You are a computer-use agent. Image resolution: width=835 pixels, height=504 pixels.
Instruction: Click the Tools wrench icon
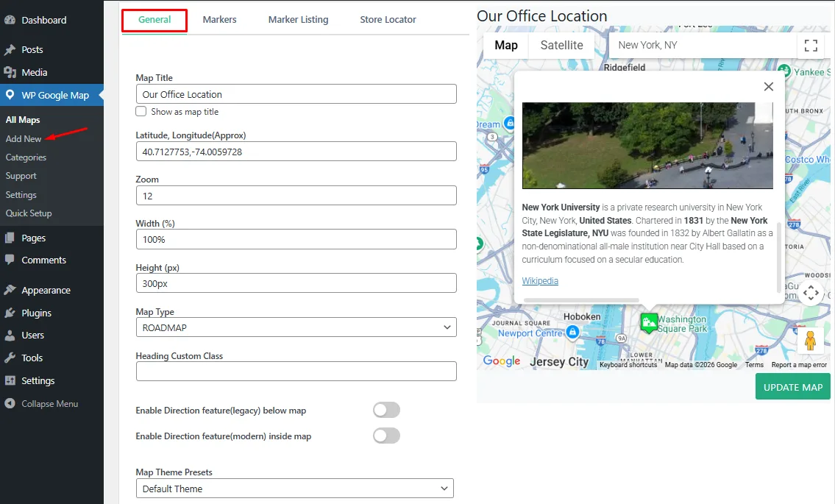[x=10, y=358]
